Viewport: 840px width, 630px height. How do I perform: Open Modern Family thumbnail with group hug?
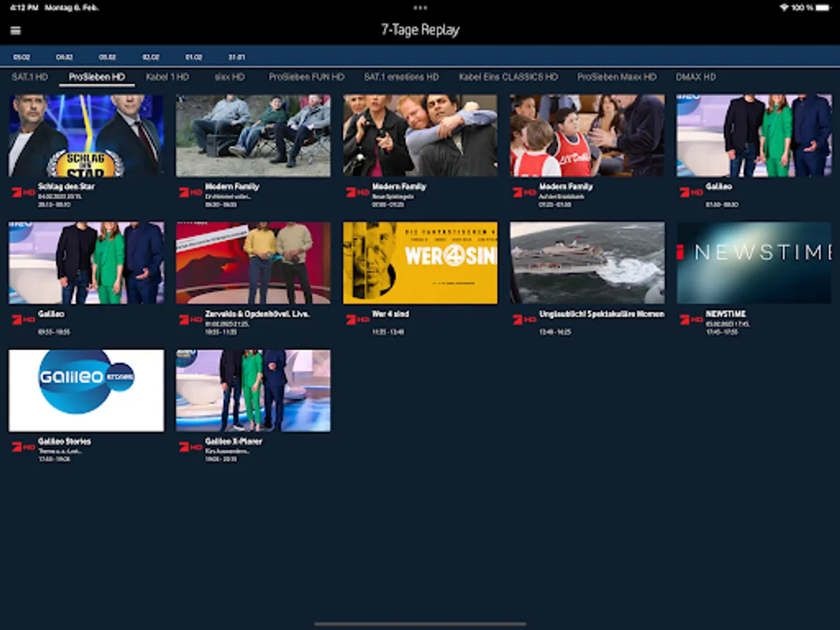pyautogui.click(x=420, y=136)
